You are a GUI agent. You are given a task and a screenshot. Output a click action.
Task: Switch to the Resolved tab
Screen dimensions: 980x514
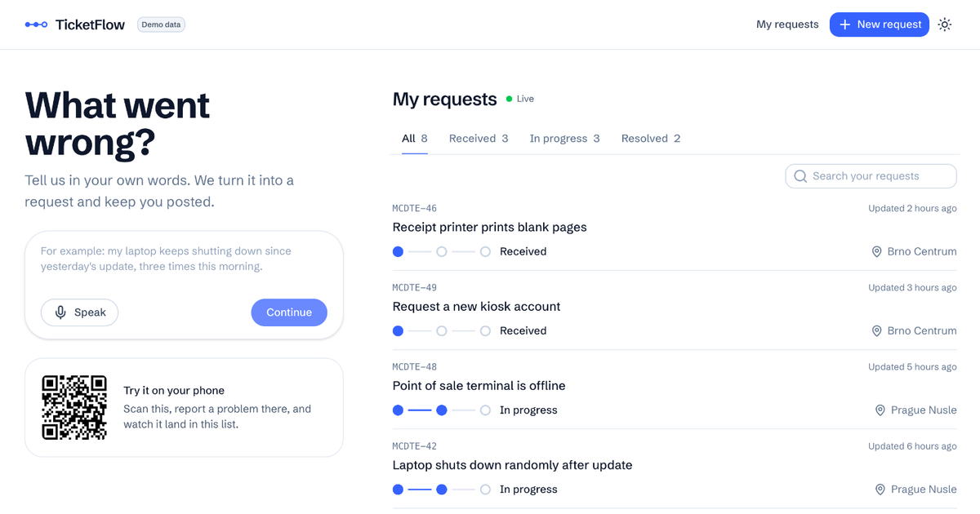[651, 139]
